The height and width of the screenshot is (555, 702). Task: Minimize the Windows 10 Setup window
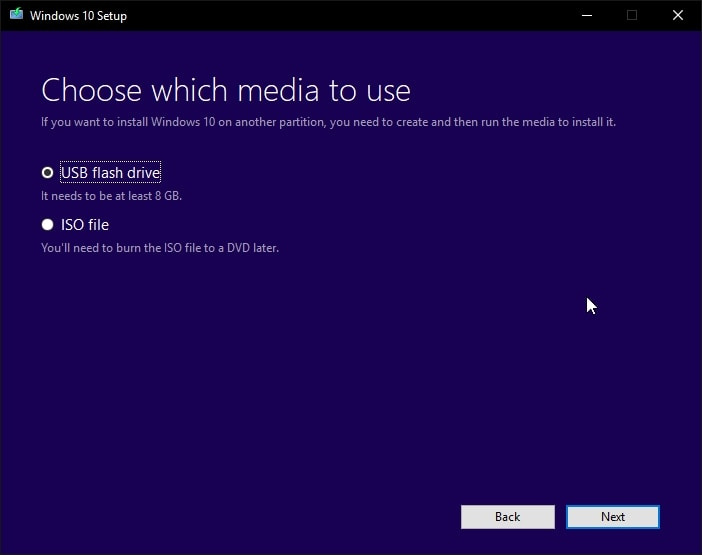(585, 15)
